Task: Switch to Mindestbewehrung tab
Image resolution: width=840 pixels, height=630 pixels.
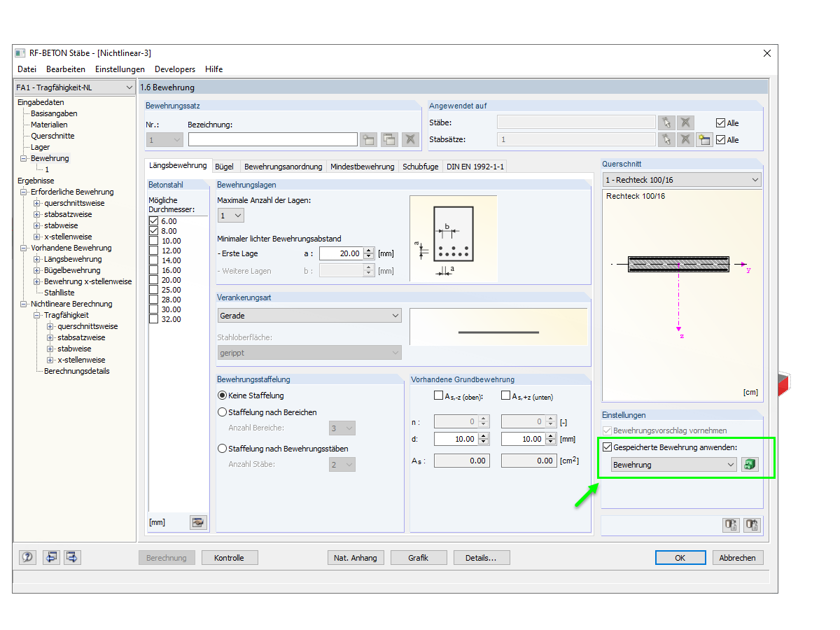Action: point(363,167)
